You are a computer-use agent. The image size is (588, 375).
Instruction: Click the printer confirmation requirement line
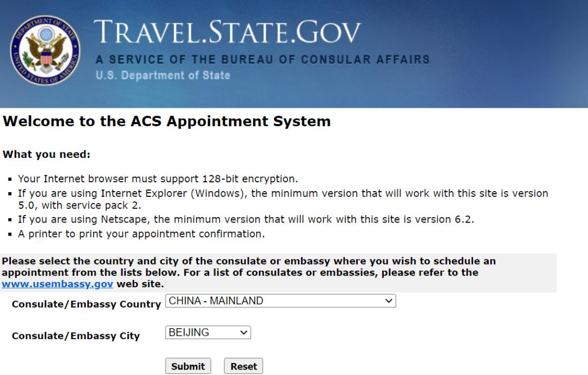coord(142,234)
